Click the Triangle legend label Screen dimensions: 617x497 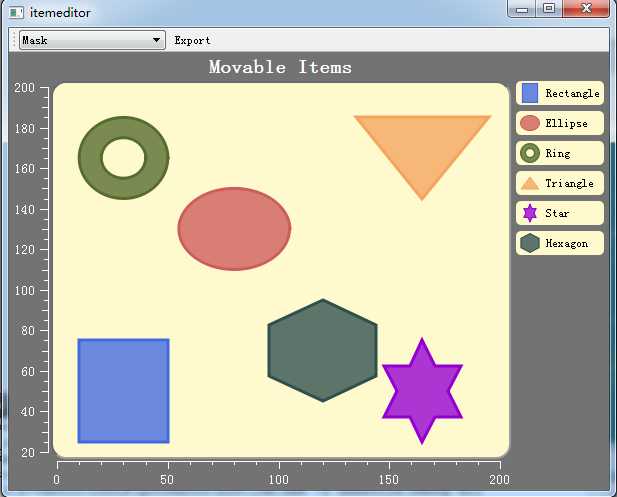pyautogui.click(x=569, y=183)
